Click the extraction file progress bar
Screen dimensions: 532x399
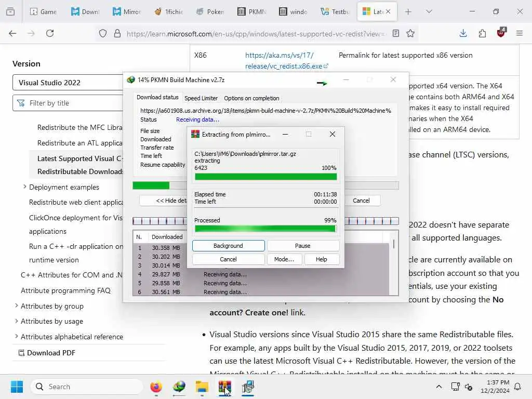point(265,177)
